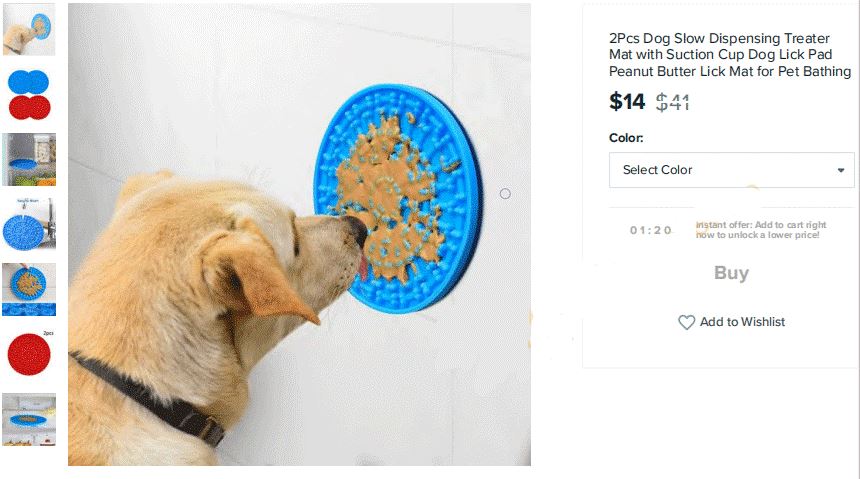Choose the red 2pcs mat thumbnail
860x479 pixels.
[29, 354]
